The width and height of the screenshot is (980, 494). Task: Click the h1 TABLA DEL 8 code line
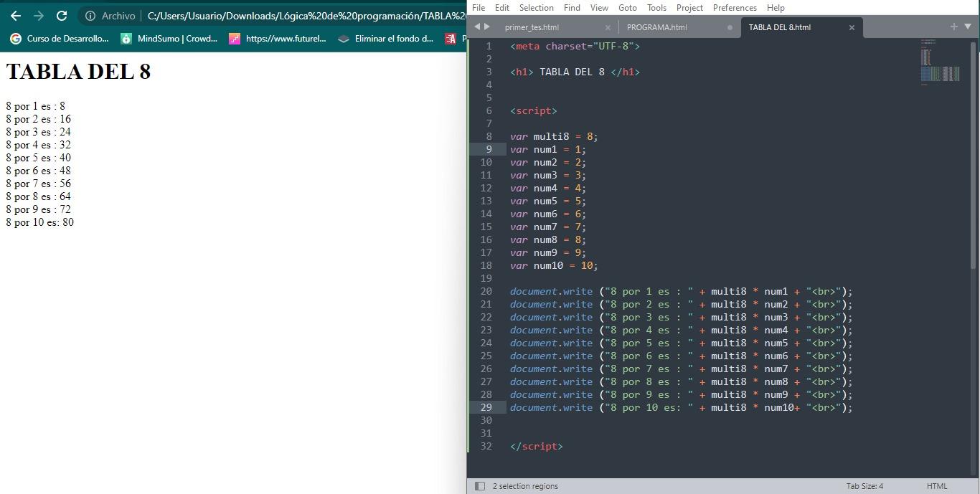pyautogui.click(x=575, y=72)
